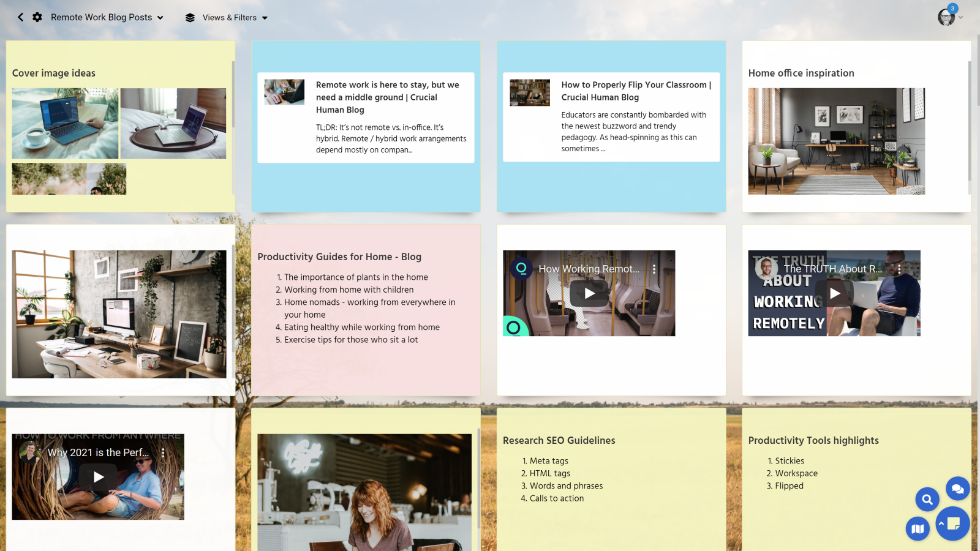Click the Views & Filters layers icon
The width and height of the screenshot is (980, 551).
pos(190,18)
